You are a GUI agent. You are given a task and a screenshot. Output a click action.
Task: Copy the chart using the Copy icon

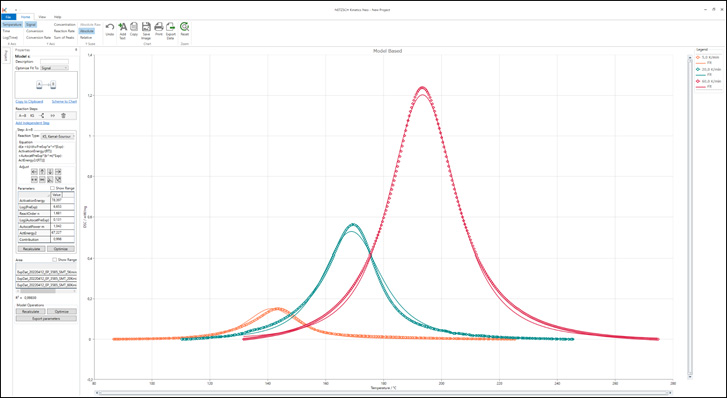[x=134, y=26]
